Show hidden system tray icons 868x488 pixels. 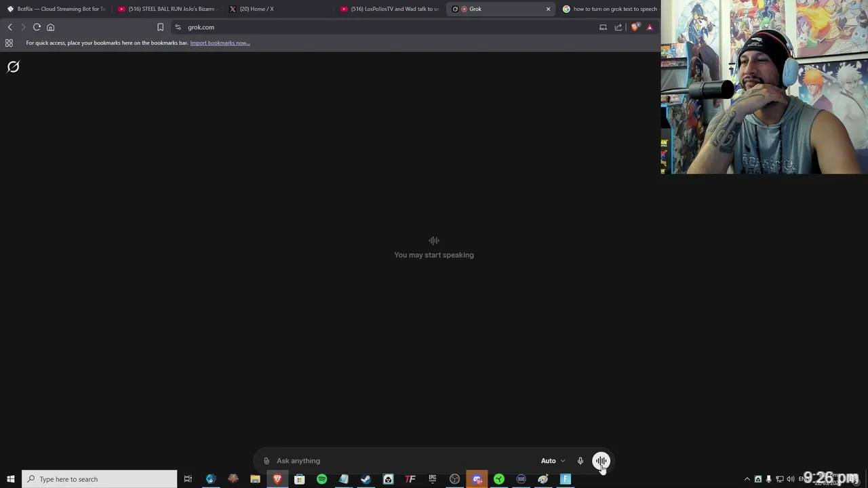pos(747,479)
